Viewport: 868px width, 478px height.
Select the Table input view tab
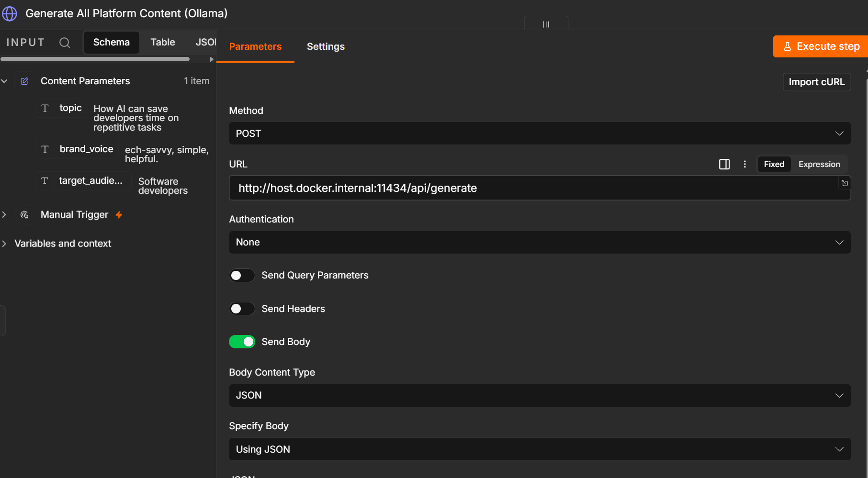click(163, 42)
